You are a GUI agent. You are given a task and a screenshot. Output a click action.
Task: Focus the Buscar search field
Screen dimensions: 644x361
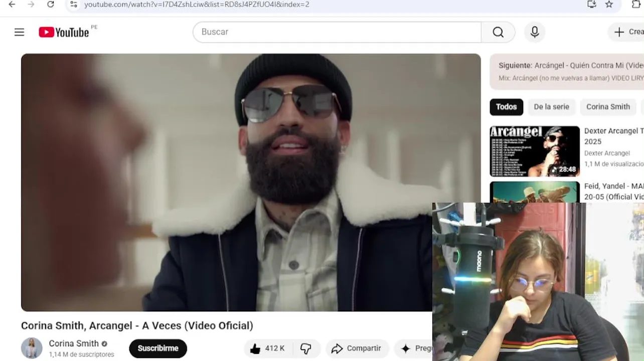(x=337, y=32)
